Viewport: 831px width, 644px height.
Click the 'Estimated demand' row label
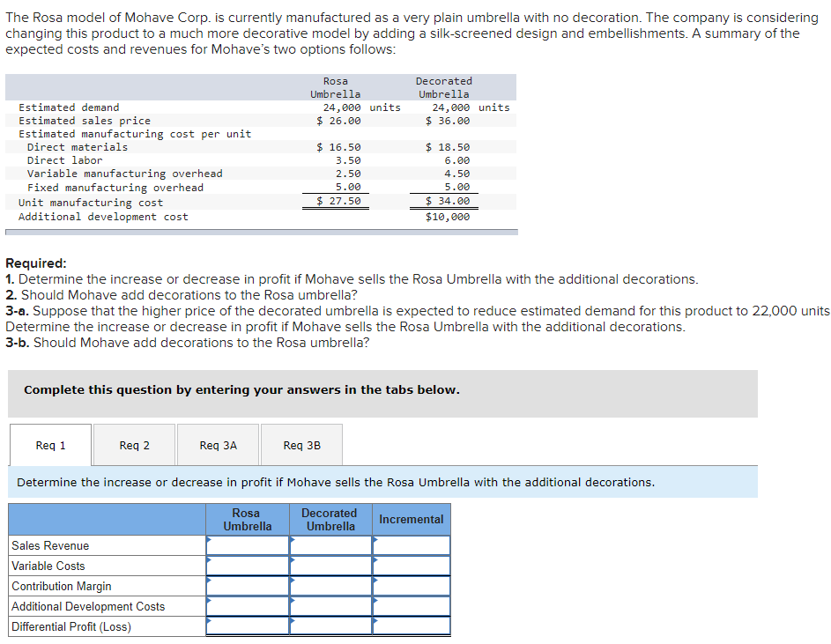(x=69, y=107)
